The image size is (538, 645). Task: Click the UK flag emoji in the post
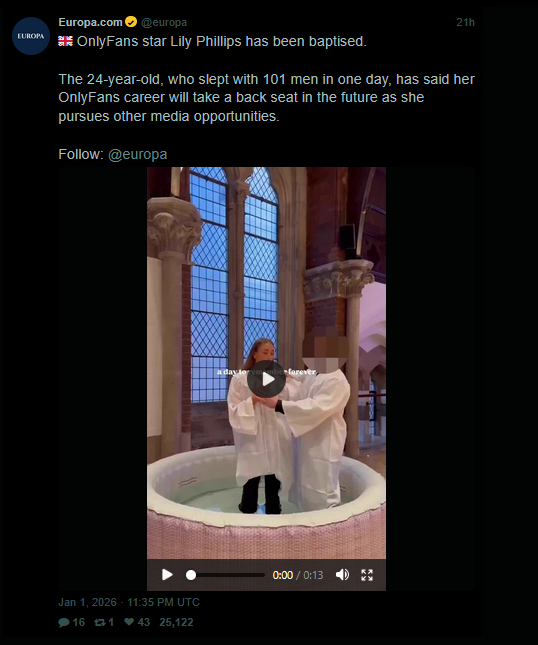(65, 41)
